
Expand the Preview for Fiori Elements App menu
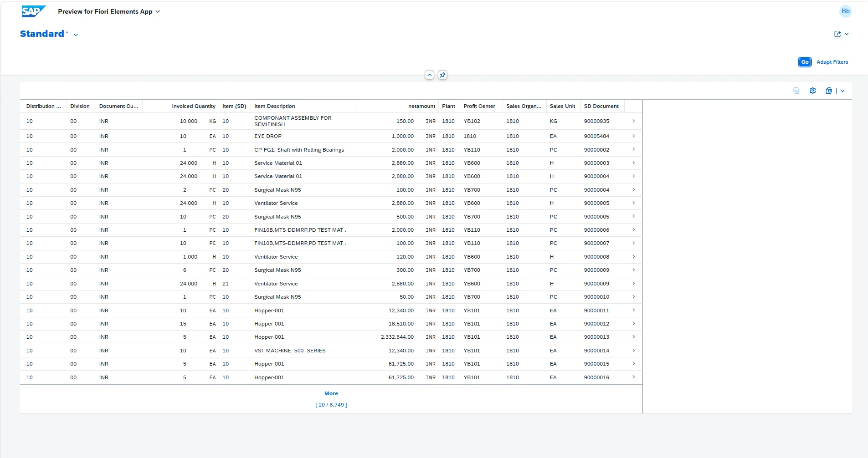tap(109, 11)
